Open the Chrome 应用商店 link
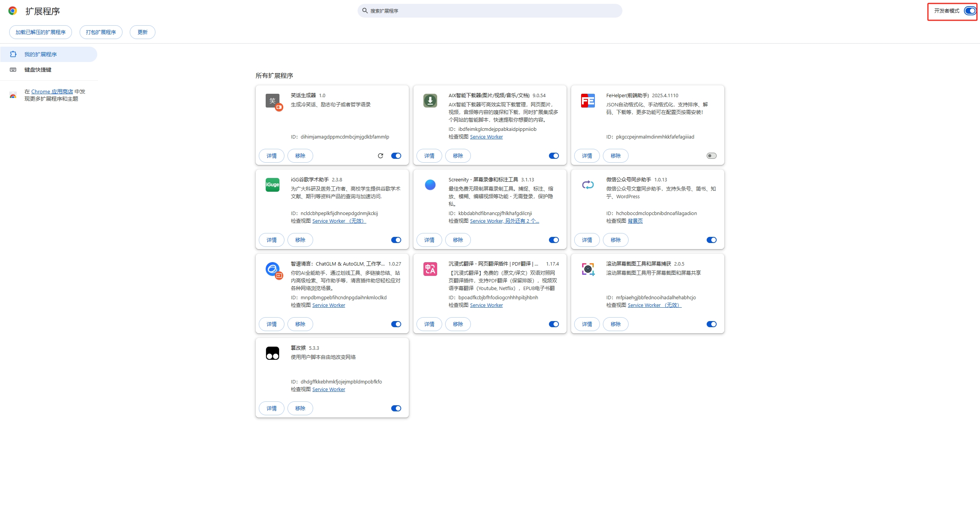Screen dimensions: 980x517 click(x=52, y=91)
